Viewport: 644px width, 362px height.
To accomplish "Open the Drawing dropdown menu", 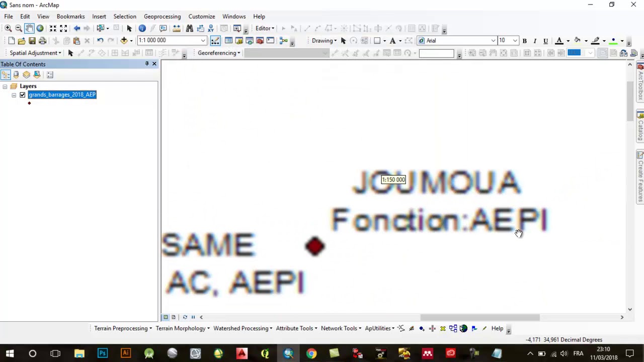I will pyautogui.click(x=324, y=41).
